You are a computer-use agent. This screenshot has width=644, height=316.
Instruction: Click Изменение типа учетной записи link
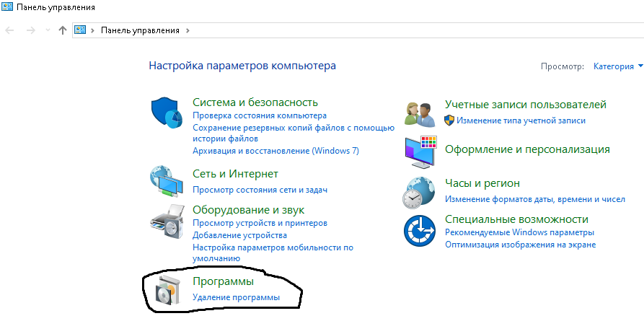pos(521,120)
